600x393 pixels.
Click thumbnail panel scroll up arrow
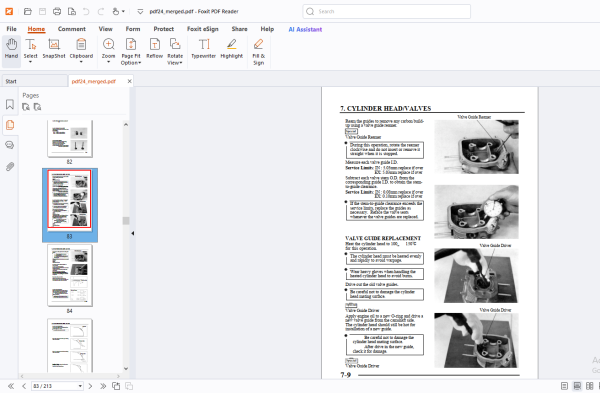[x=126, y=125]
